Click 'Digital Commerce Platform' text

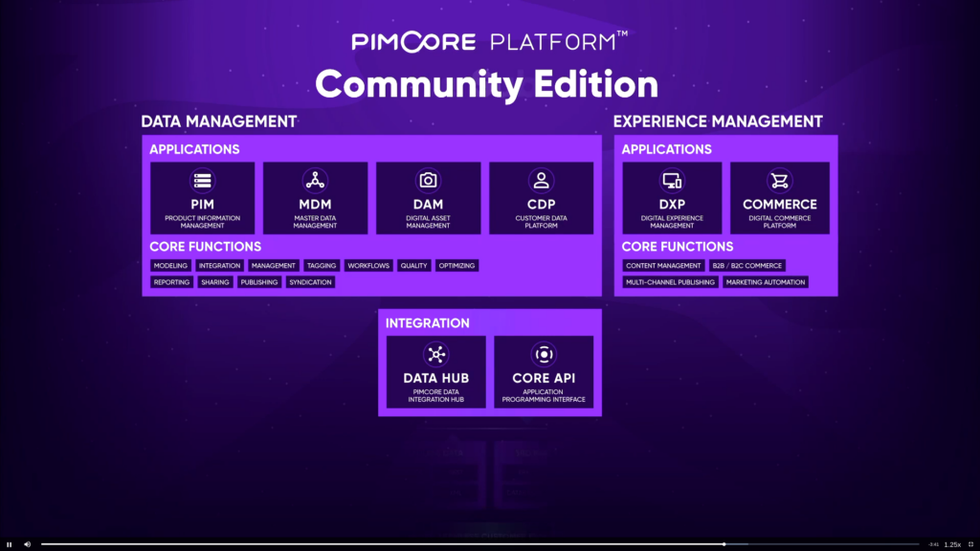pos(779,222)
